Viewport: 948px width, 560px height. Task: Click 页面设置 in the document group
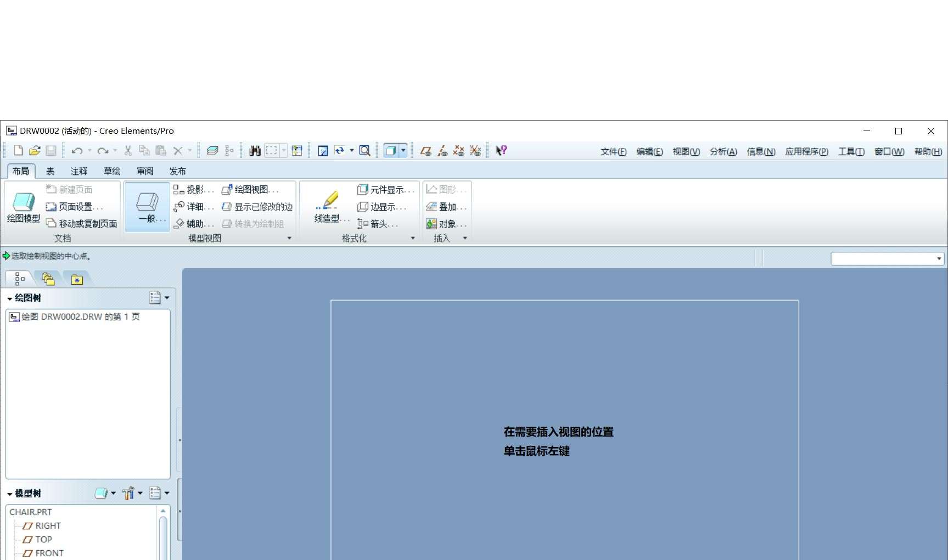point(75,207)
